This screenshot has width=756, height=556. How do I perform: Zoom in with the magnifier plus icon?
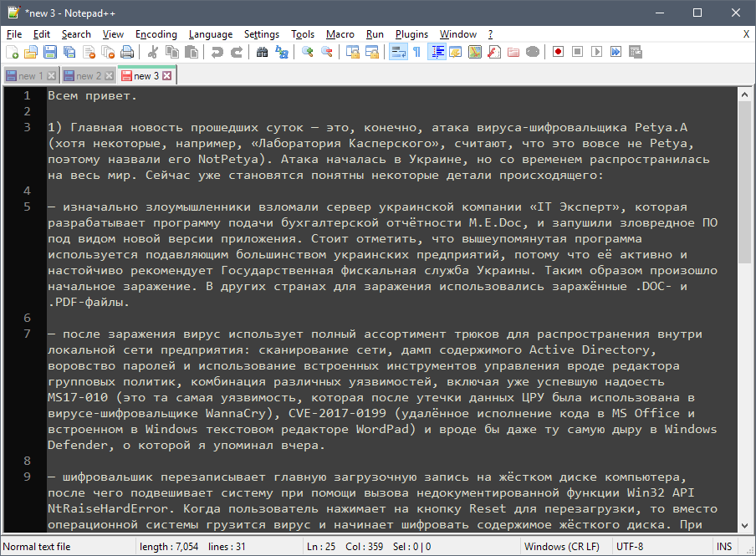pos(307,52)
